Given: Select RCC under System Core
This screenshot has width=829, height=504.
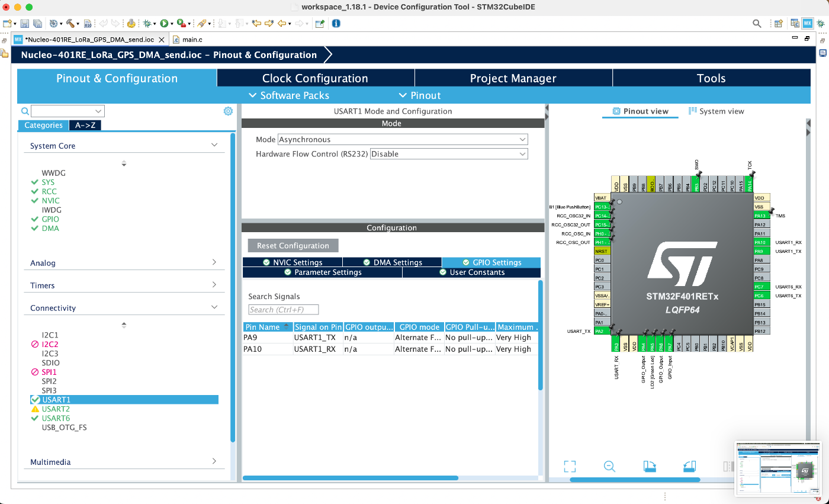Looking at the screenshot, I should point(49,191).
